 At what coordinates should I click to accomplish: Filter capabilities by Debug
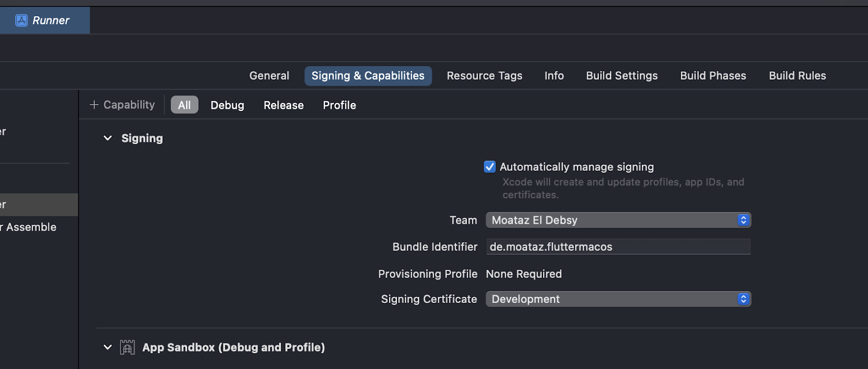tap(227, 105)
